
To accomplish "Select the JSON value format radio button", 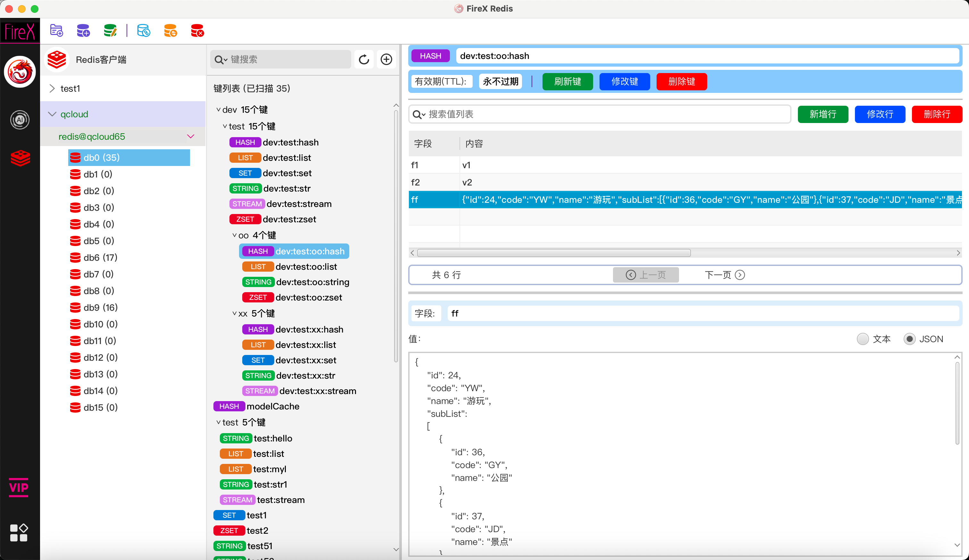I will click(x=909, y=339).
